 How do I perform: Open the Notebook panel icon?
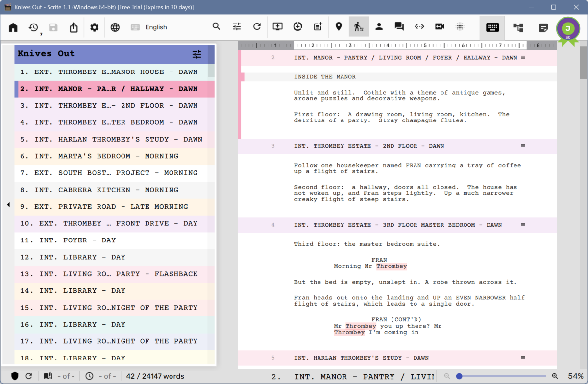(543, 27)
